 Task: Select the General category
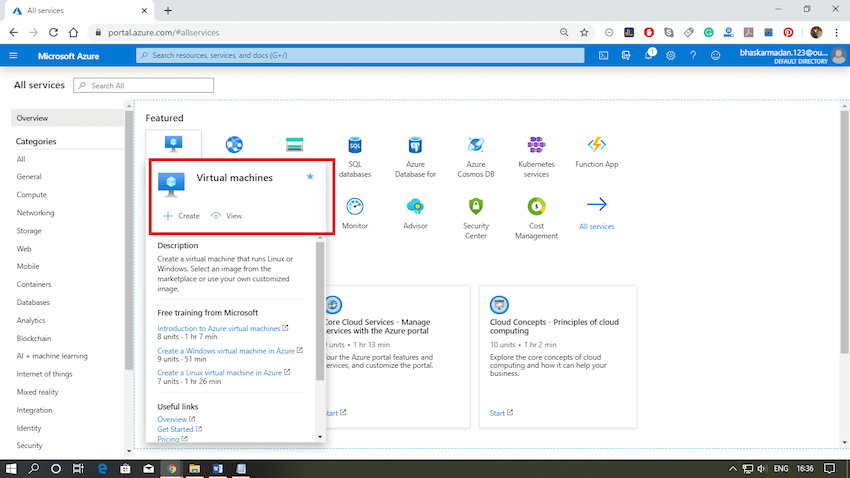click(x=29, y=177)
